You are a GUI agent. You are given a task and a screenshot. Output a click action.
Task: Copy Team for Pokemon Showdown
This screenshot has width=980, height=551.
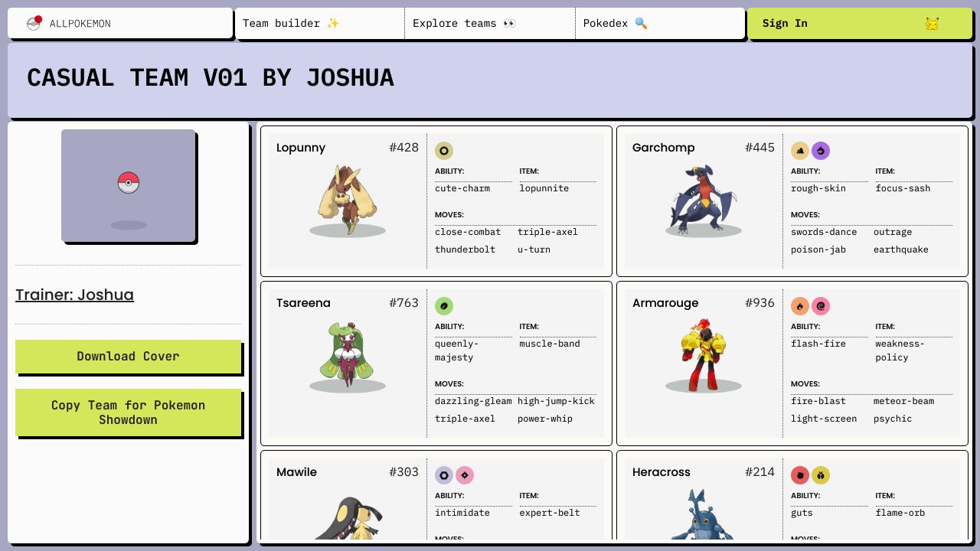point(128,412)
